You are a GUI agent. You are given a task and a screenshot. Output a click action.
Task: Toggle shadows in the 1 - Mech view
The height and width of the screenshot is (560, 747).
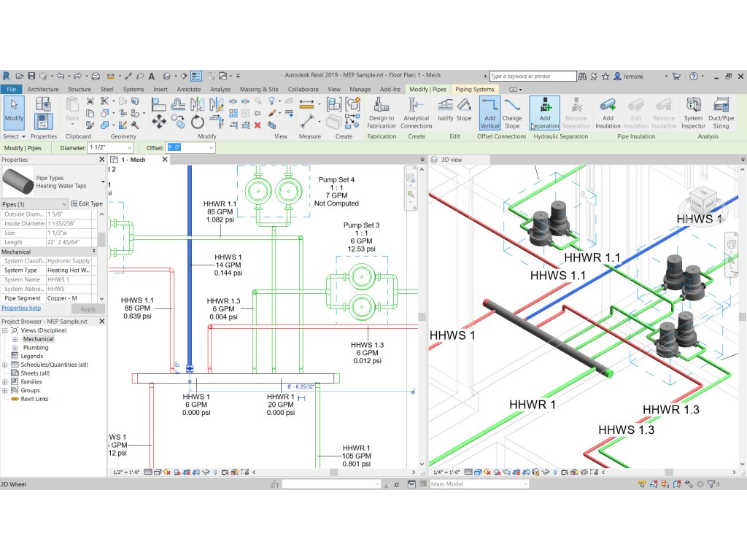tap(177, 472)
